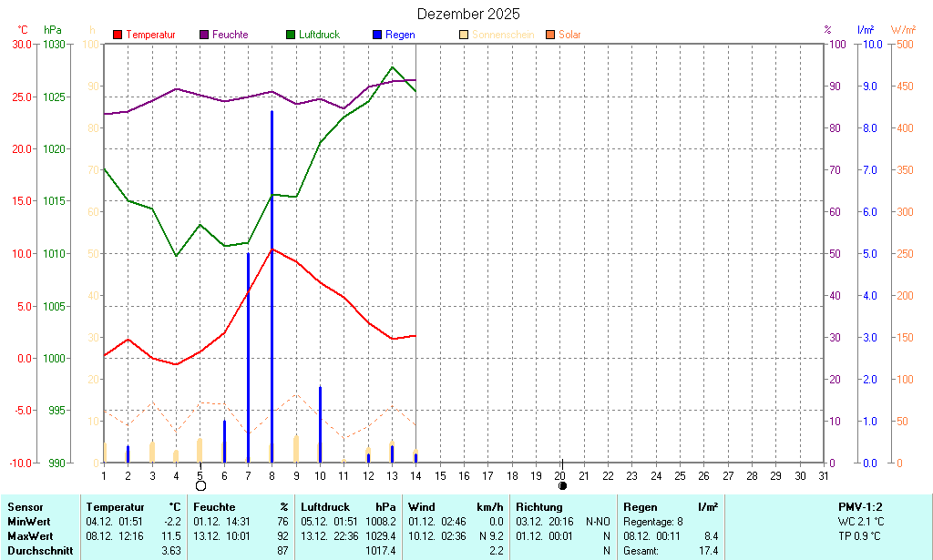Click the new moon icon below day 20

pos(562,485)
